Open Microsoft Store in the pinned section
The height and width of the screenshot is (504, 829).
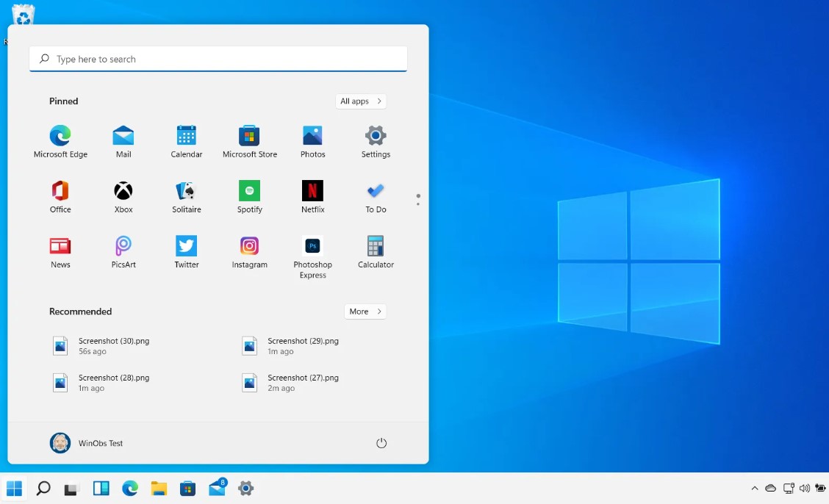(250, 142)
